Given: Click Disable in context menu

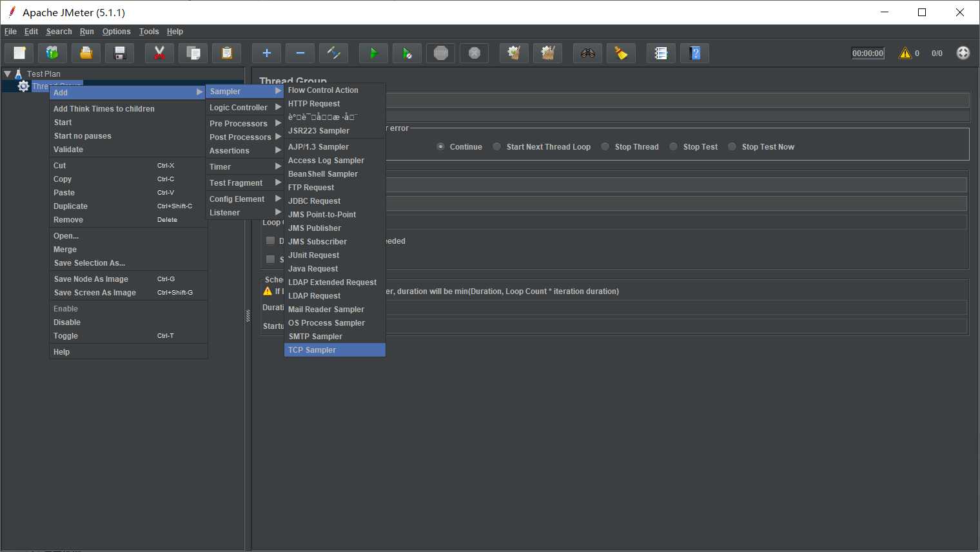Looking at the screenshot, I should pos(128,322).
